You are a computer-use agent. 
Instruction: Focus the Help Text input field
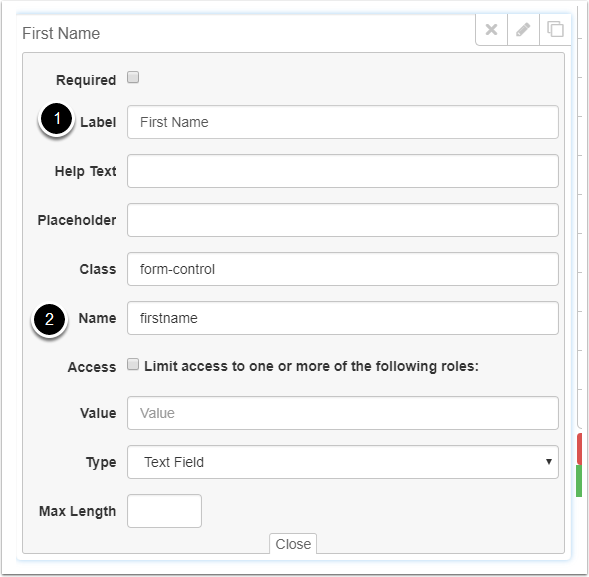coord(343,171)
